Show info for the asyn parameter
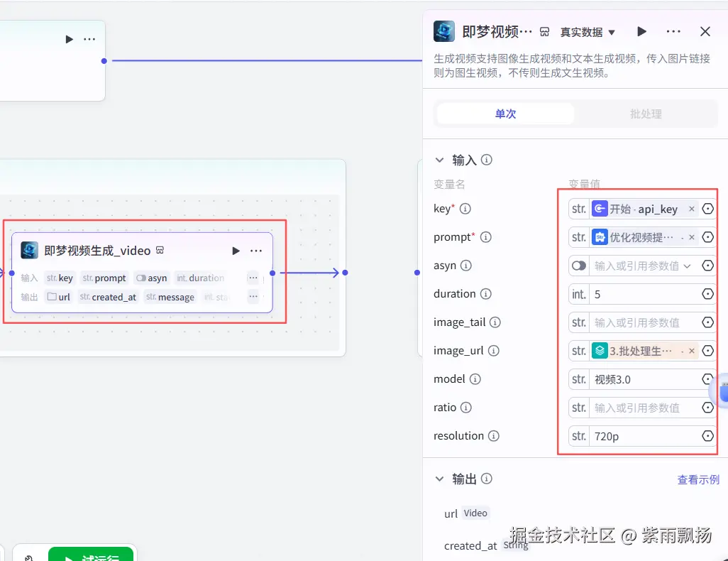The image size is (728, 561). pos(465,266)
